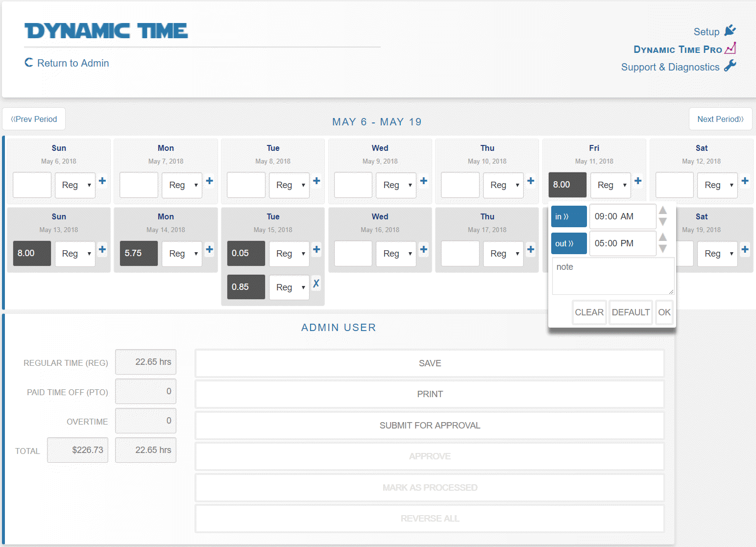Click the 09:00 AM in time field
The image size is (756, 547).
click(623, 216)
